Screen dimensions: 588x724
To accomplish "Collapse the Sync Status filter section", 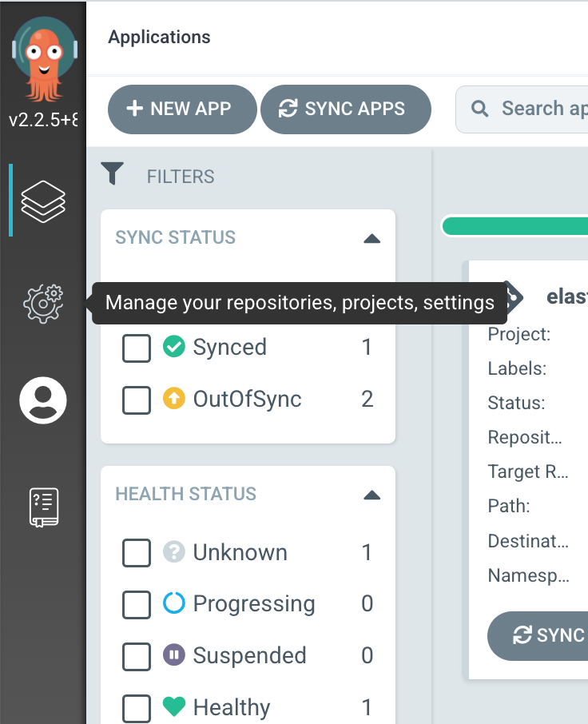I will click(371, 239).
